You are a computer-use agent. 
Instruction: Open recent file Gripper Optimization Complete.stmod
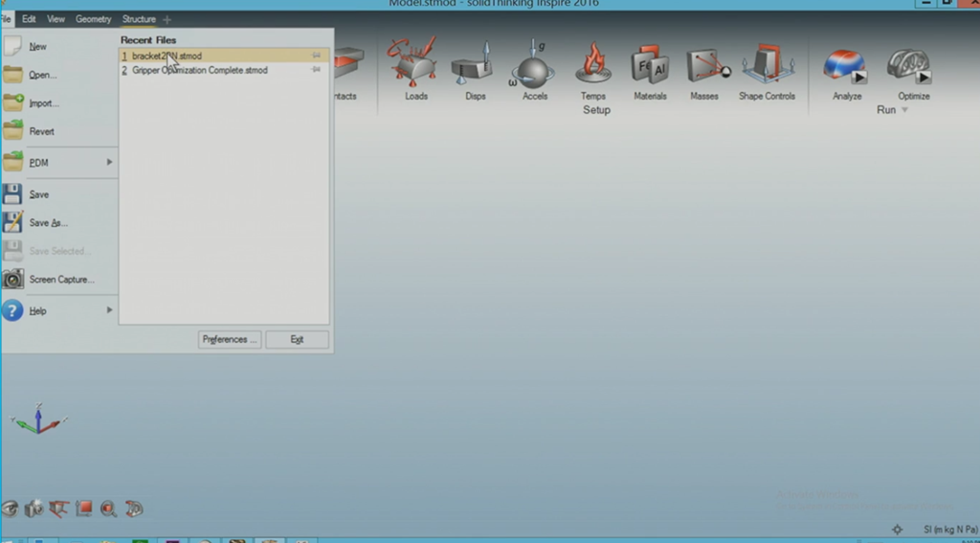coord(223,70)
